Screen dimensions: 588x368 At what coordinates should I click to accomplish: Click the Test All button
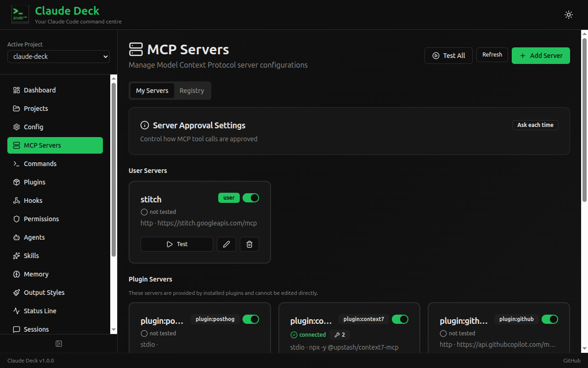point(448,55)
